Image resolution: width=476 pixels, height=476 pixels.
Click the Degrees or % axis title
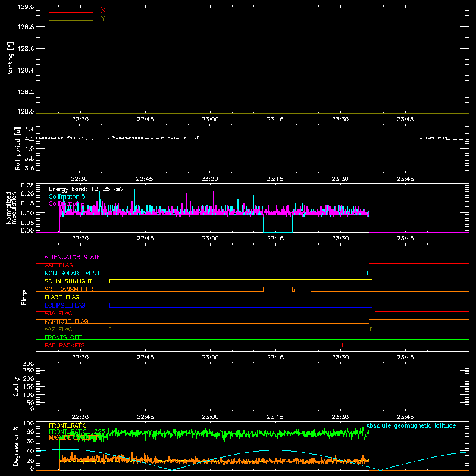pyautogui.click(x=16, y=446)
